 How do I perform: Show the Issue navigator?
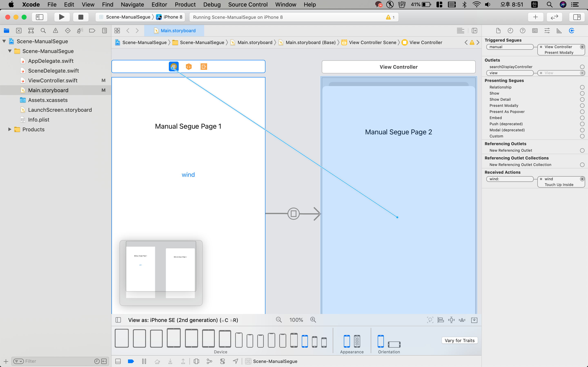click(55, 31)
